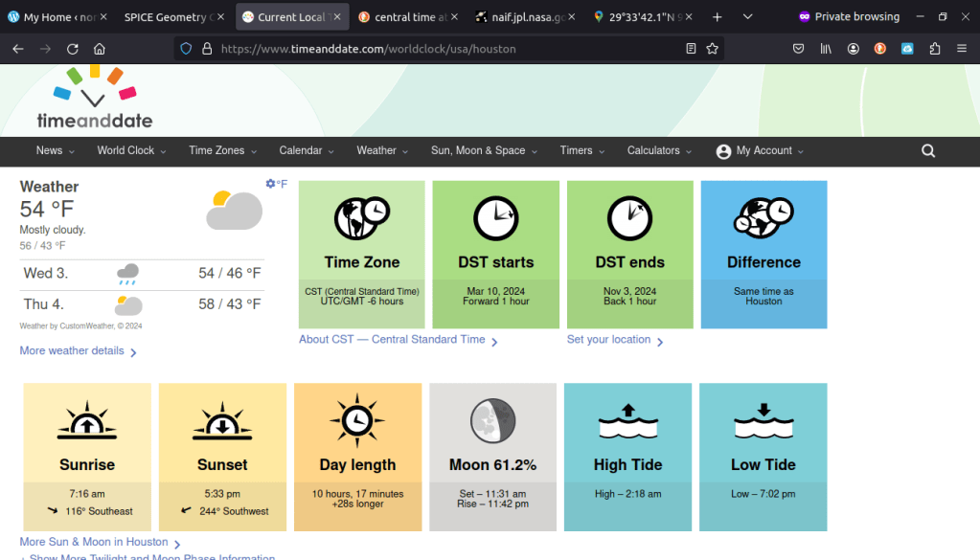Open the DST starts tile
This screenshot has width=980, height=560.
click(495, 254)
